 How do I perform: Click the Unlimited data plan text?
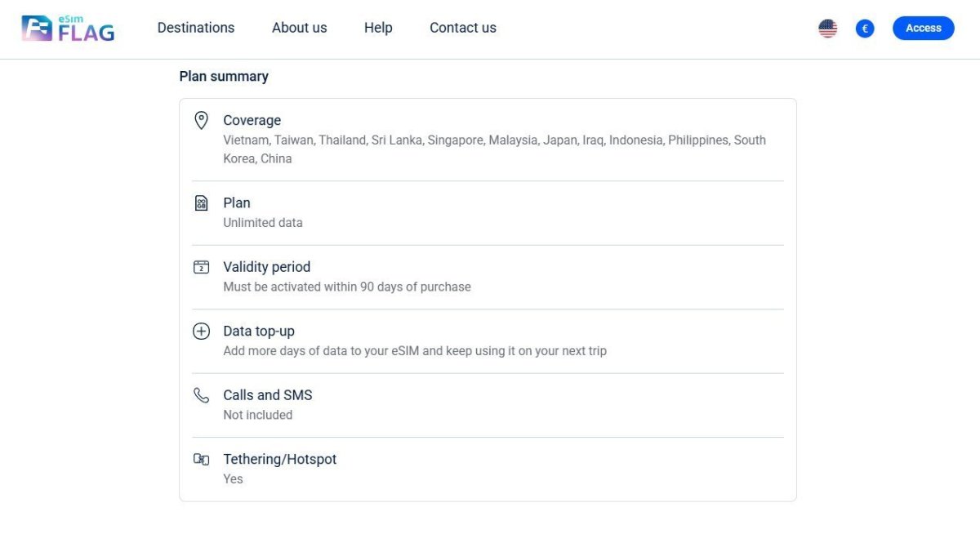coord(263,223)
